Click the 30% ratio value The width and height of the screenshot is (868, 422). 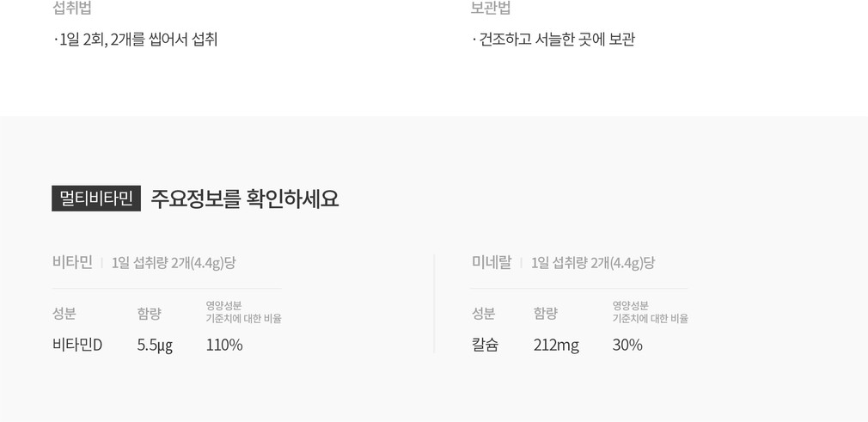pyautogui.click(x=627, y=345)
